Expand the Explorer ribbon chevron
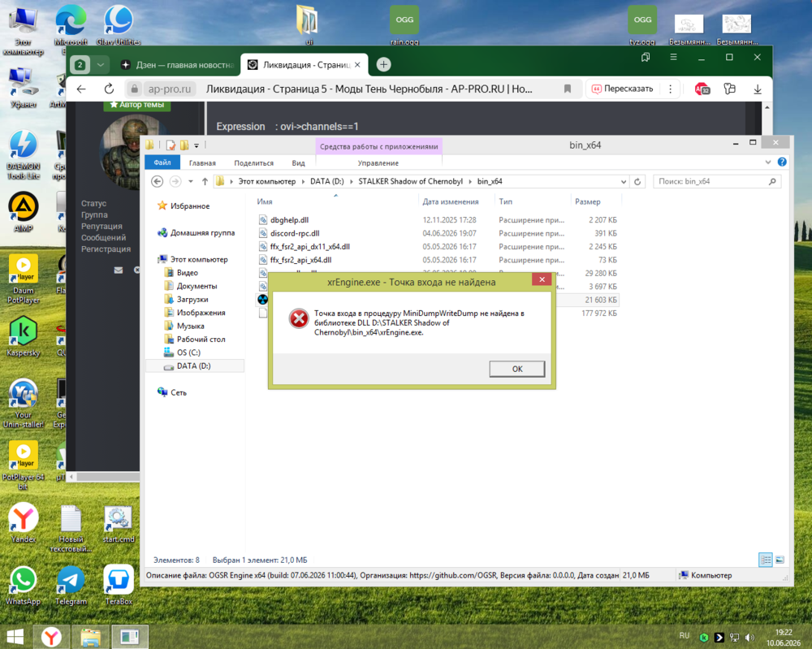Viewport: 812px width, 649px height. 768,162
